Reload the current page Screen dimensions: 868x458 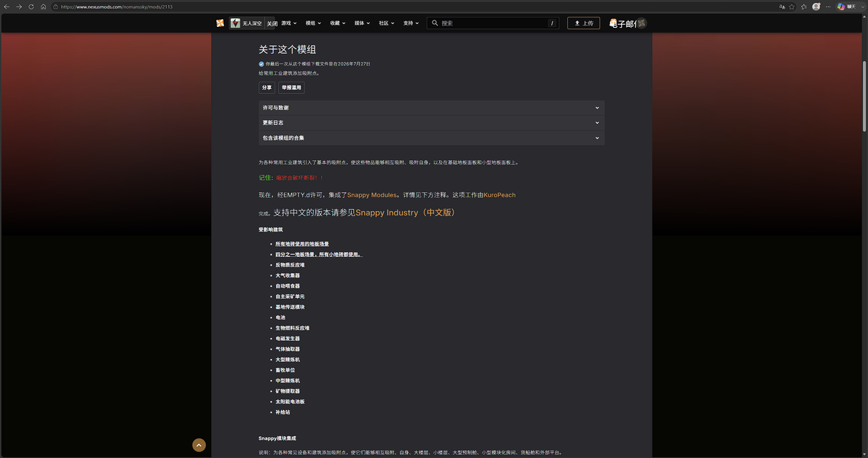coord(31,7)
